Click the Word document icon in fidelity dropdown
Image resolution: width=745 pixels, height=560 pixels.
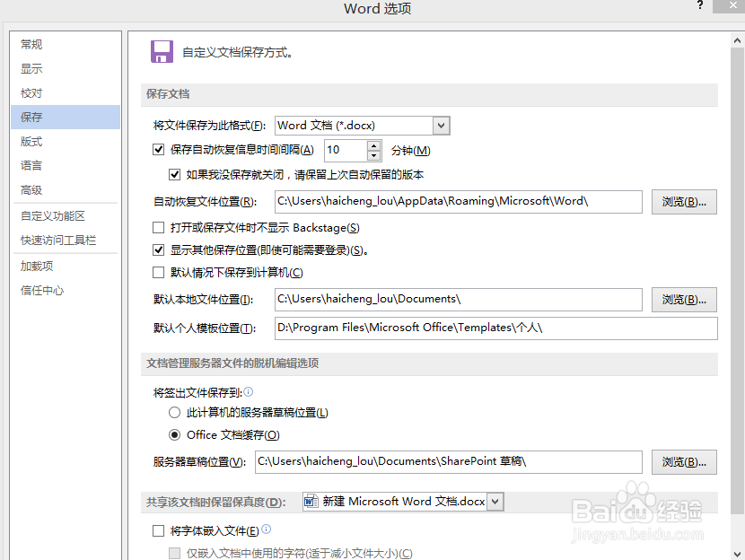tap(311, 501)
